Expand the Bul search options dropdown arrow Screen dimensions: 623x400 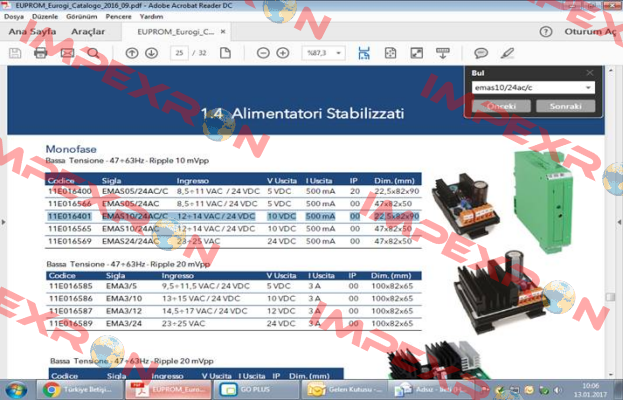click(588, 87)
